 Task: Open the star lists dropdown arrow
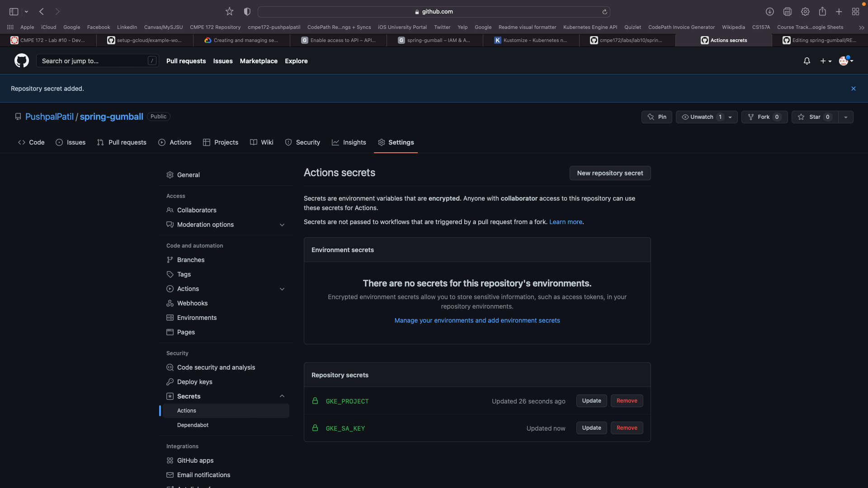coord(846,117)
